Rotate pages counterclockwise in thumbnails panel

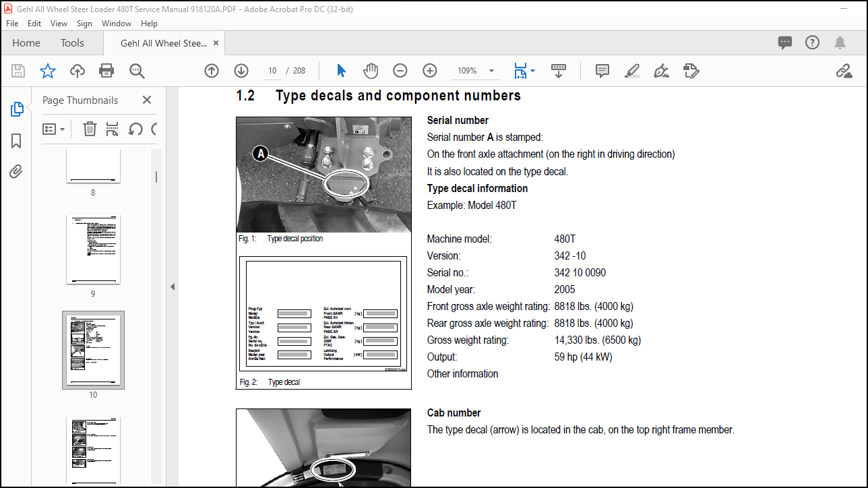point(135,129)
